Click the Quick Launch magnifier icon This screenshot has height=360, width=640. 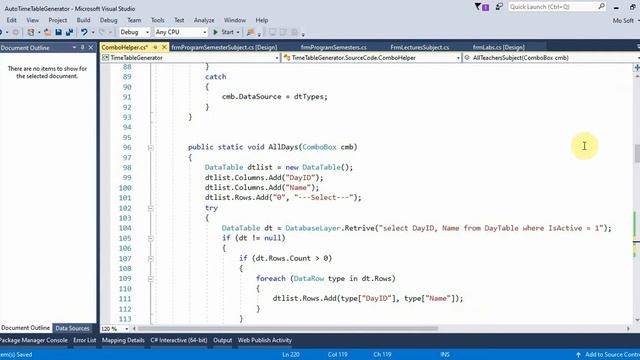point(601,7)
